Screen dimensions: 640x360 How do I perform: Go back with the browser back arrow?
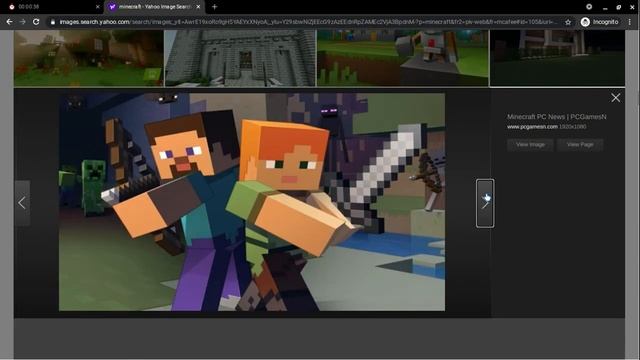click(9, 22)
